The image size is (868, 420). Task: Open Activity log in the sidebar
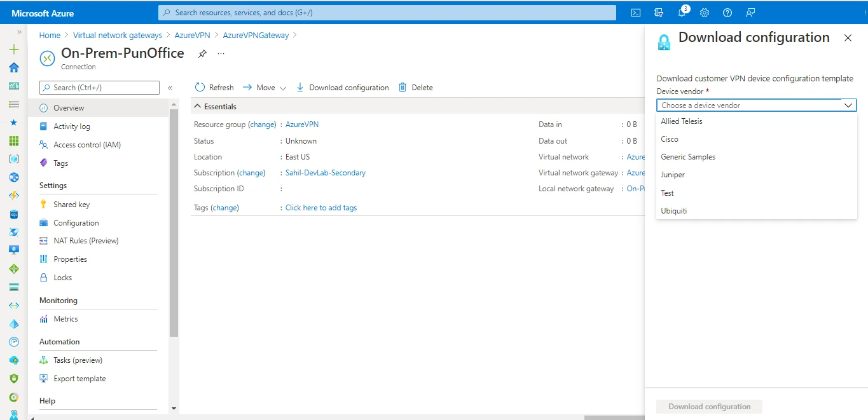click(x=72, y=126)
